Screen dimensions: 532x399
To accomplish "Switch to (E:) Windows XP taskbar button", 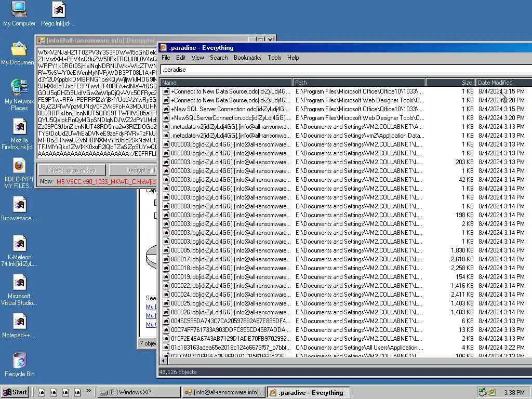I will coord(139,393).
